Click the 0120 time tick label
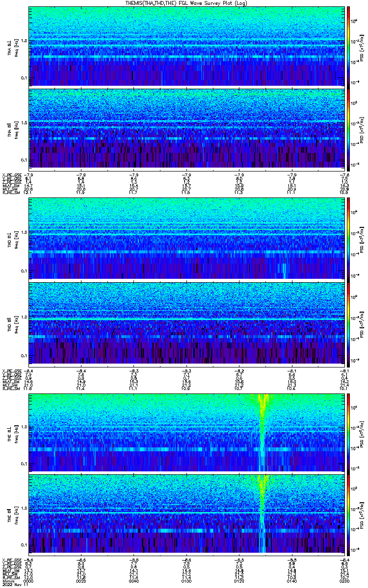368x588 pixels. [238, 582]
